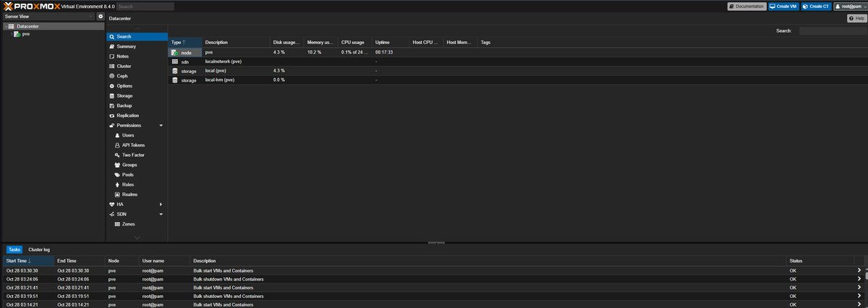Open the Pools page
Image resolution: width=868 pixels, height=308 pixels.
coord(137,175)
